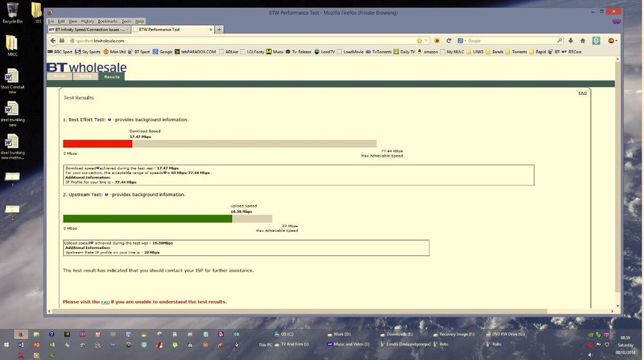The width and height of the screenshot is (644, 360).
Task: Reload the page with the refresh icon
Action: (x=448, y=41)
